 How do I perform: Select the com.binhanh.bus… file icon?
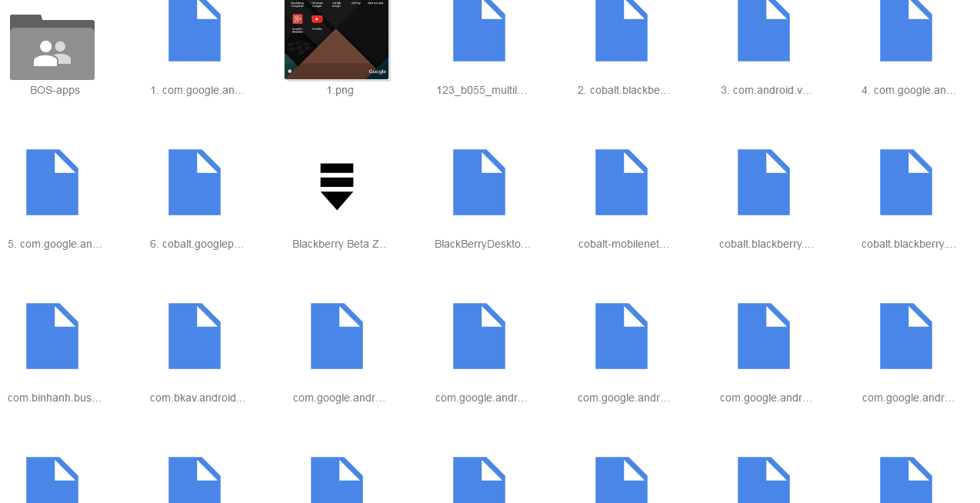tap(52, 336)
